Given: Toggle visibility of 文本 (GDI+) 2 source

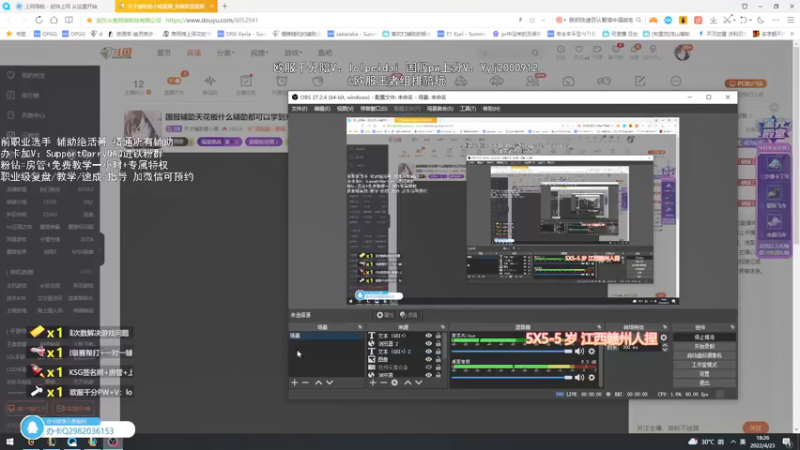Looking at the screenshot, I should (x=429, y=352).
